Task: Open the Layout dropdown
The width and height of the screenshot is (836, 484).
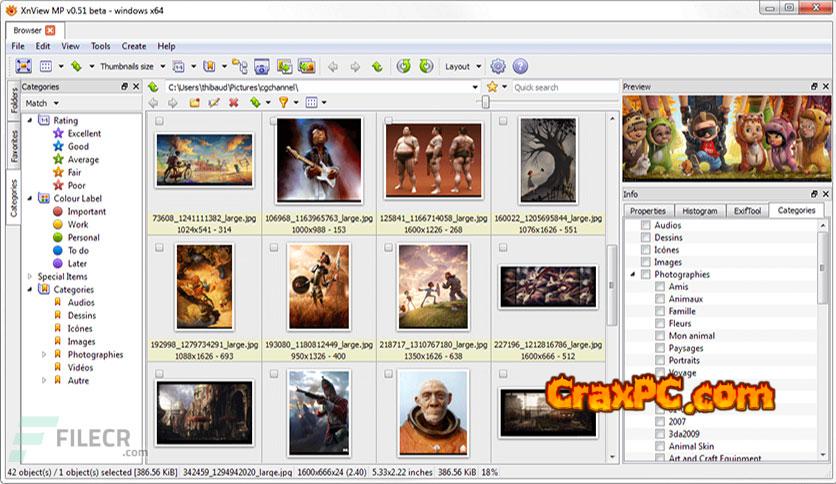Action: coord(462,66)
